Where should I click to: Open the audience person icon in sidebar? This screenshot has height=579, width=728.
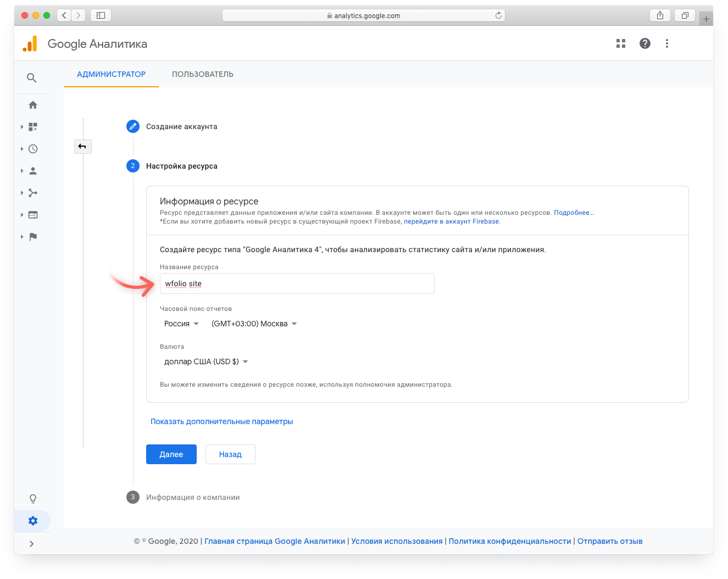(x=33, y=171)
